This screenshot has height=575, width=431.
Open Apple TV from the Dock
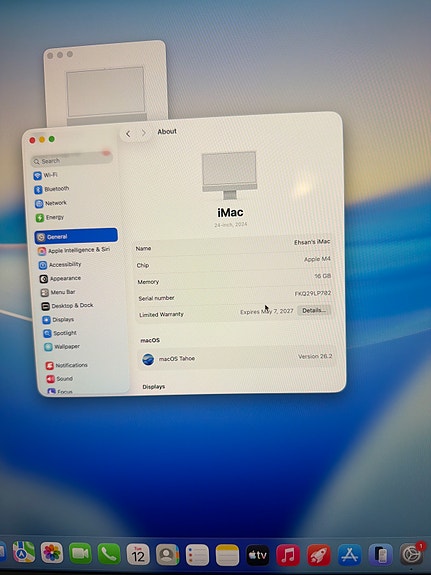point(257,555)
